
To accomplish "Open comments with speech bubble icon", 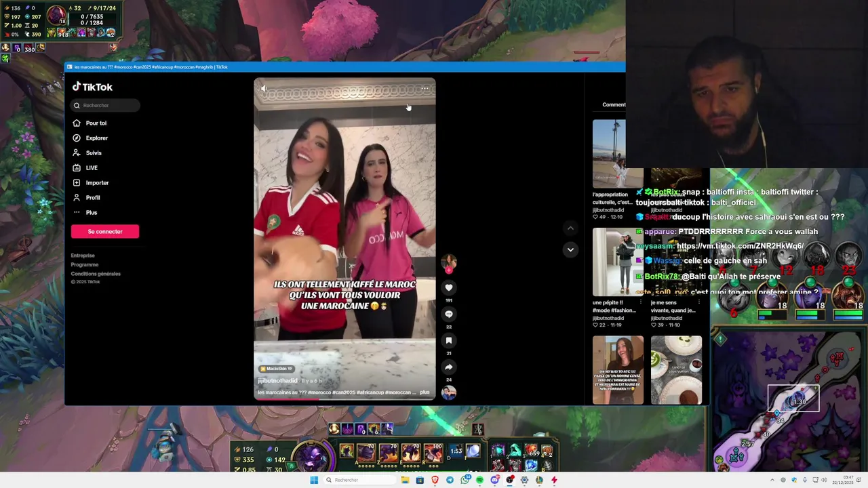I will (449, 314).
